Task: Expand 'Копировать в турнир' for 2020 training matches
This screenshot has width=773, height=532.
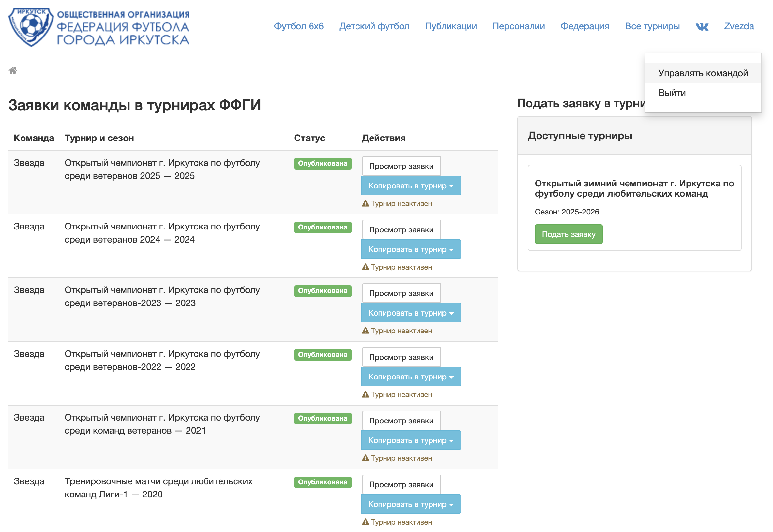Action: [x=411, y=504]
